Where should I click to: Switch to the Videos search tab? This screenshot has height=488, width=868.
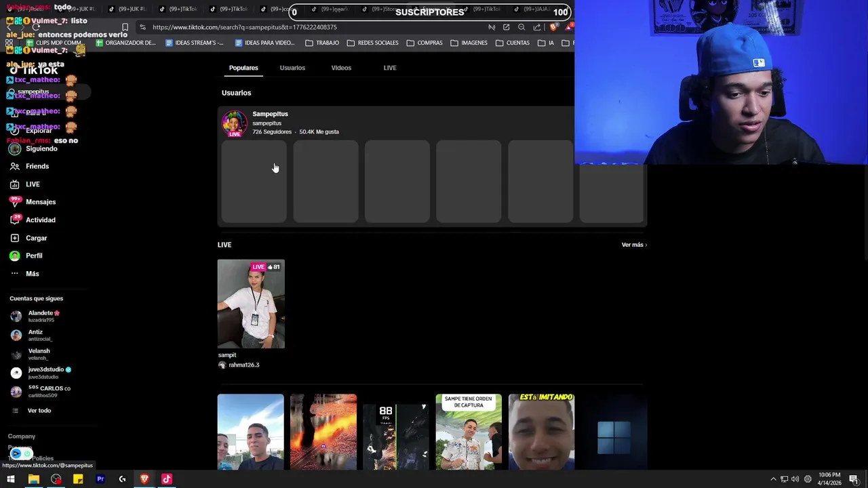[341, 68]
